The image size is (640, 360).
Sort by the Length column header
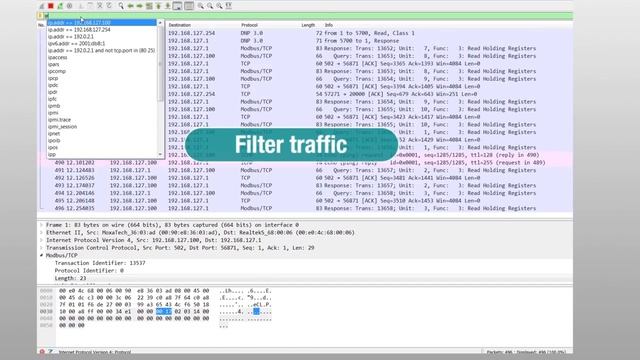click(308, 25)
